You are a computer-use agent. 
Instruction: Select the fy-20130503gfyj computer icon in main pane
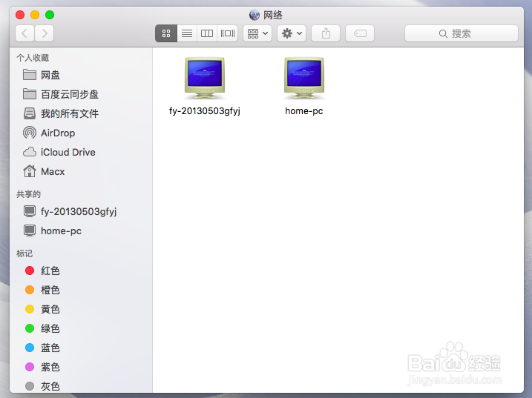coord(205,78)
